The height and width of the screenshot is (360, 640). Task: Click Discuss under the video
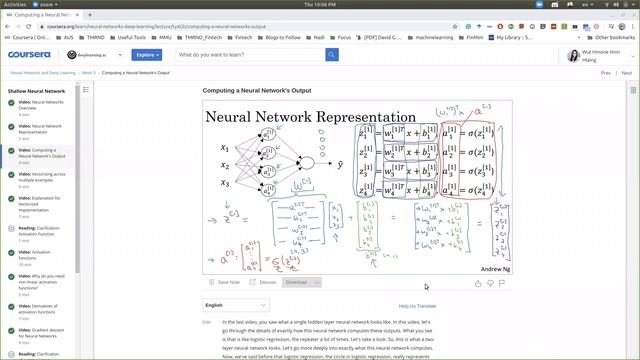[263, 282]
